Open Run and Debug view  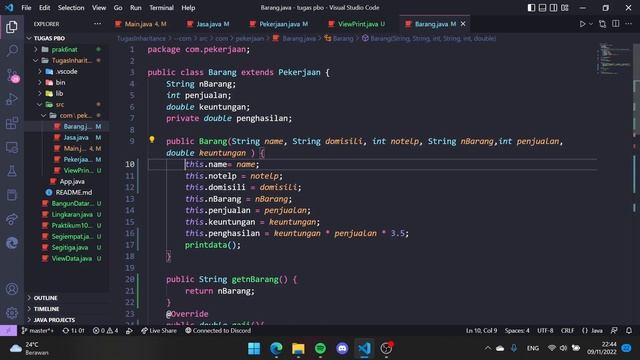[12, 99]
